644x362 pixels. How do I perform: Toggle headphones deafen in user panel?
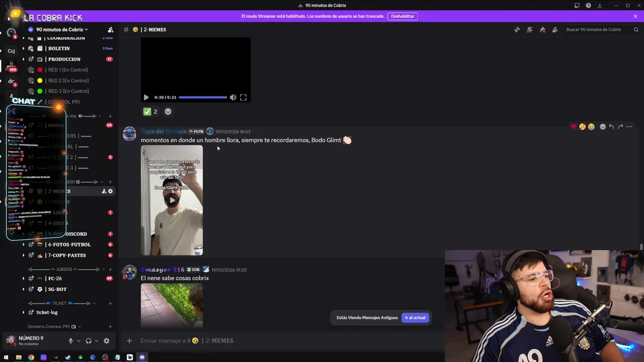[89, 341]
